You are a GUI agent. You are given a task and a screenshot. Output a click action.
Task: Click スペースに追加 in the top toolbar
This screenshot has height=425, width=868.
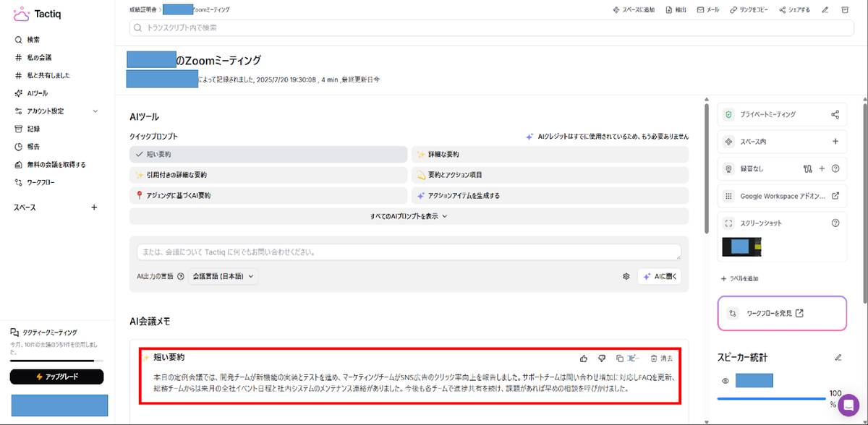634,10
